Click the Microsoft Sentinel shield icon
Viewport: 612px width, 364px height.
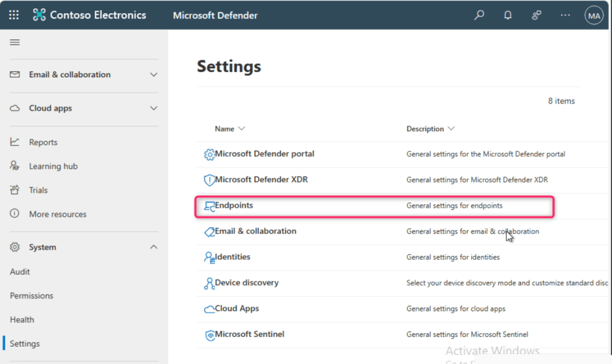209,335
